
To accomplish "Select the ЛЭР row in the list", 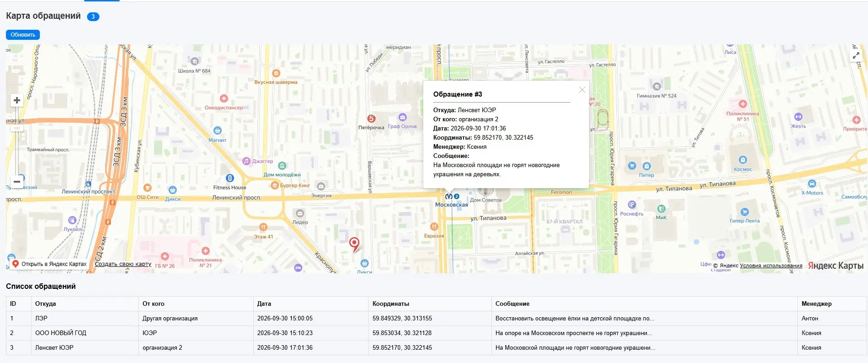I will [x=436, y=319].
